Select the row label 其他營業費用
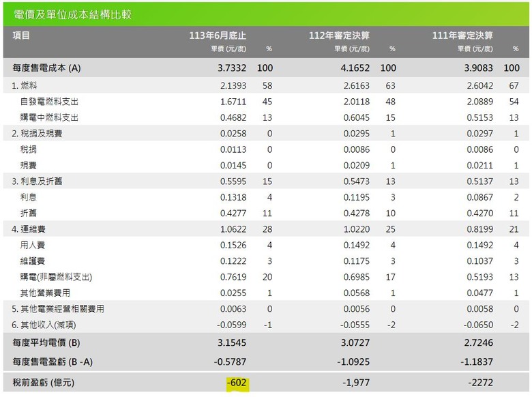 [x=45, y=293]
